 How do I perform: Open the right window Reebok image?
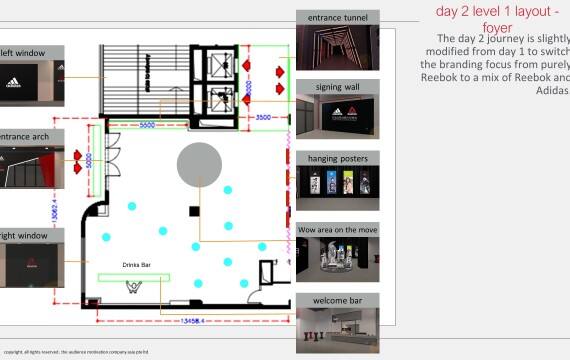coord(32,265)
